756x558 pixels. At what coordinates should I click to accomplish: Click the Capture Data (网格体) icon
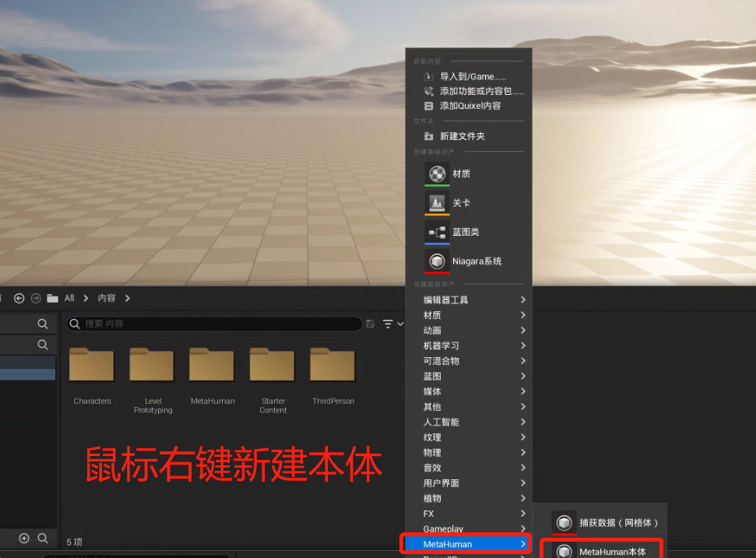tap(564, 523)
